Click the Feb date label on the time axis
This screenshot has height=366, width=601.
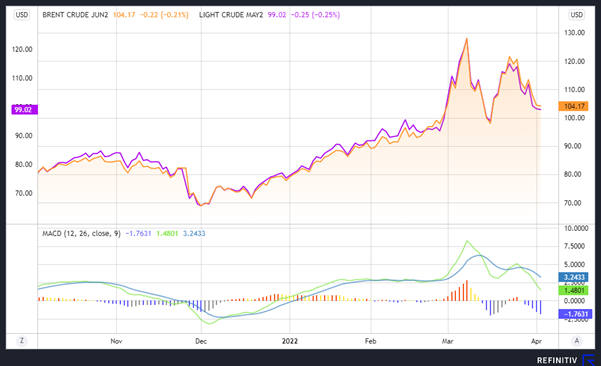(371, 341)
